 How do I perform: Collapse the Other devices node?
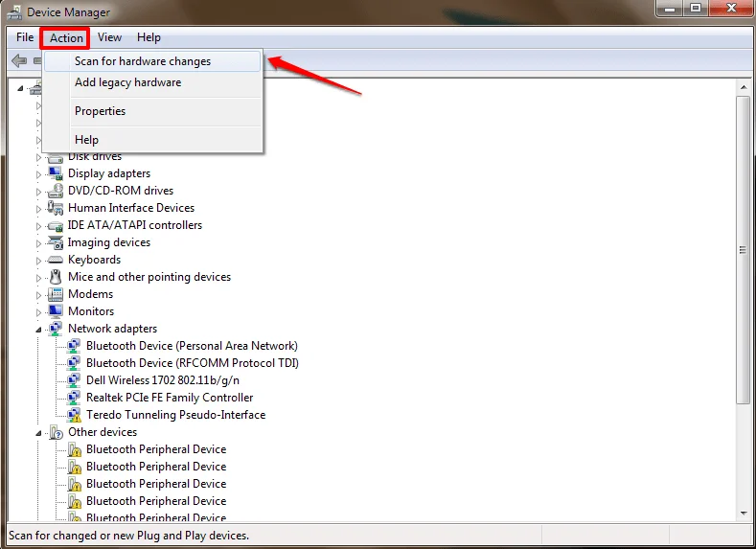(x=38, y=433)
